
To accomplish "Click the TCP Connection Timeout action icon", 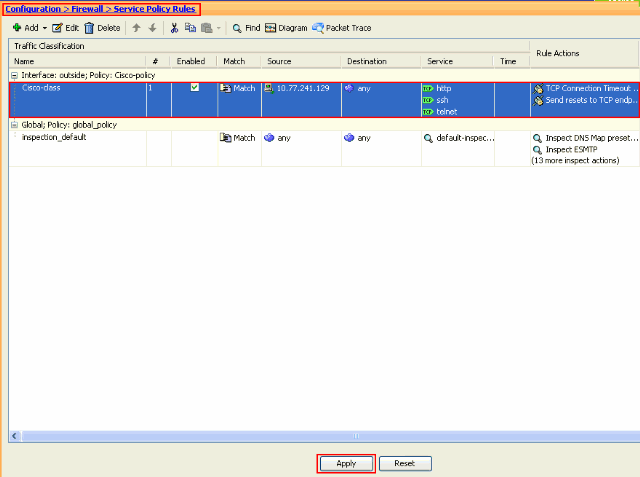I will pyautogui.click(x=538, y=88).
